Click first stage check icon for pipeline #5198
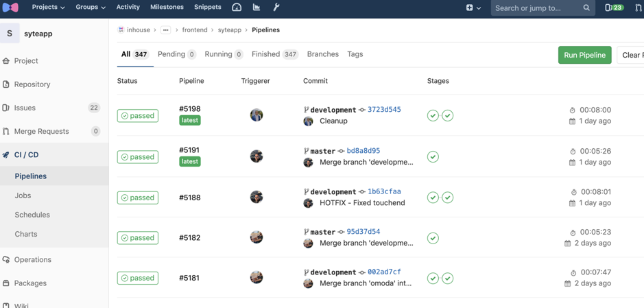 433,116
